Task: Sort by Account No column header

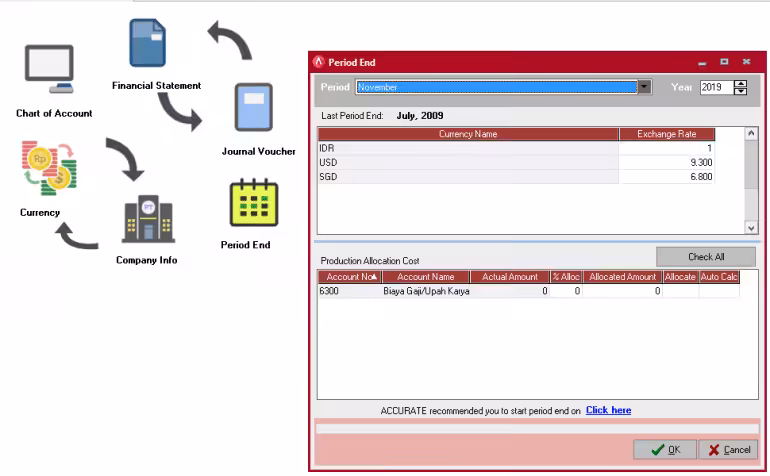Action: coord(350,277)
